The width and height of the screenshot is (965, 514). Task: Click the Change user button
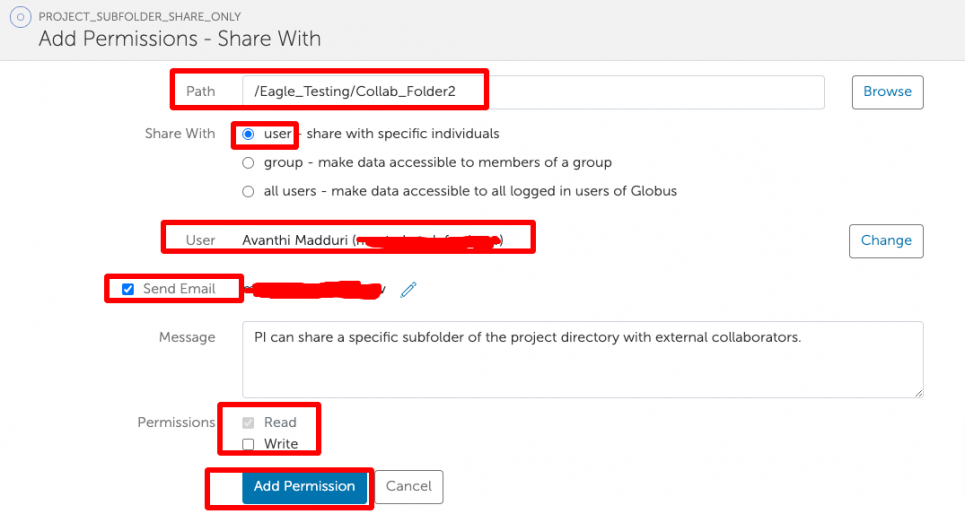point(885,240)
